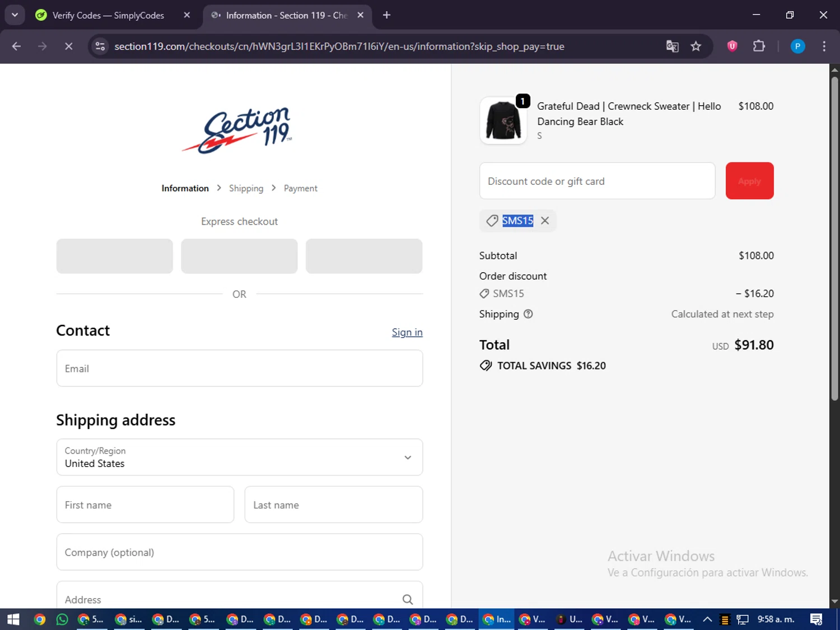Image resolution: width=840 pixels, height=630 pixels.
Task: Go back to the previous page
Action: point(16,46)
